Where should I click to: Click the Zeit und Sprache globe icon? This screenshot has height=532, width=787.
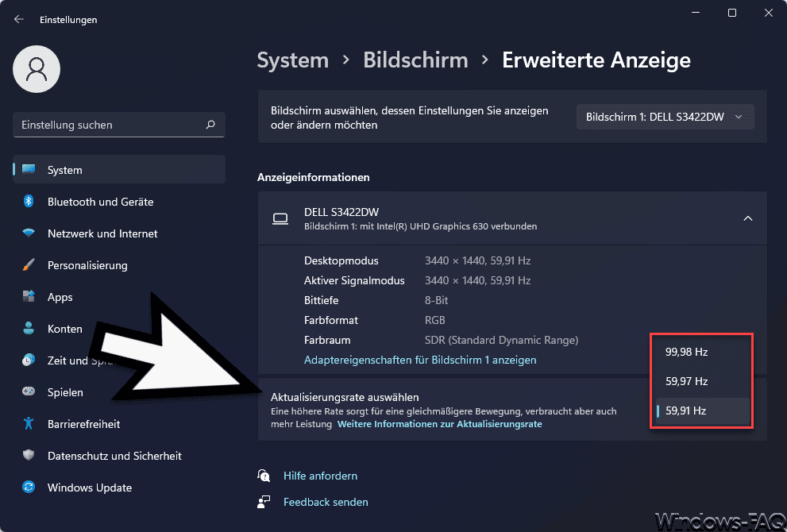pyautogui.click(x=29, y=360)
